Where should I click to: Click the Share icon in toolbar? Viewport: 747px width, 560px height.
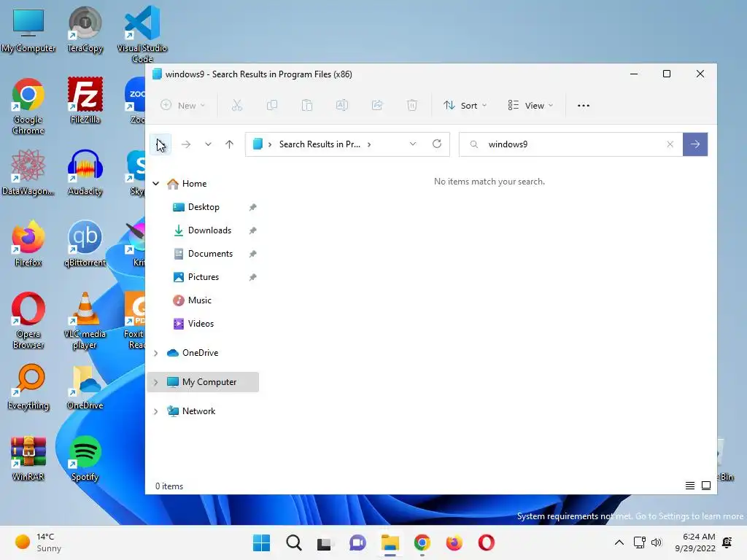[x=377, y=105]
